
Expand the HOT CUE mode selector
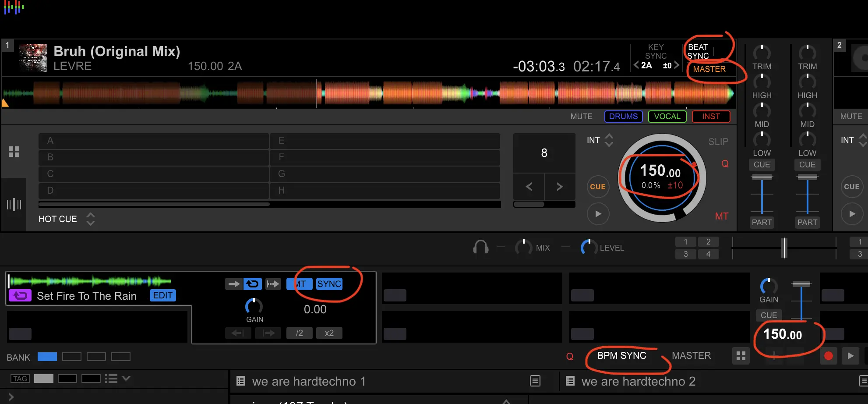click(90, 219)
